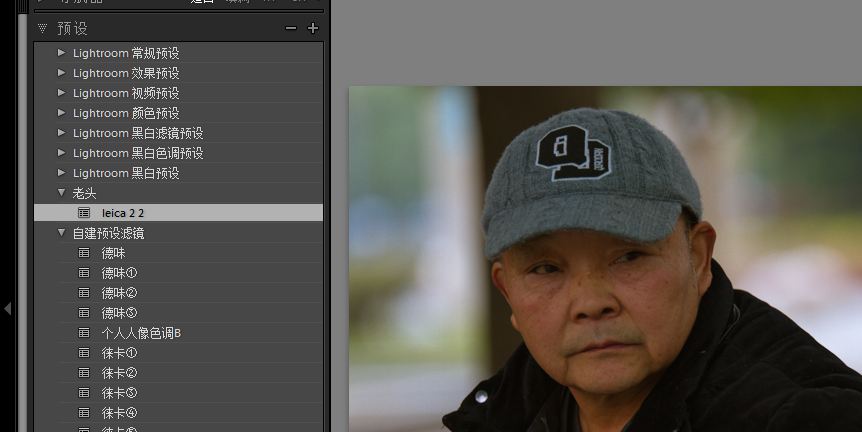Expand the Lightroom 常规预设 folder
Image resolution: width=862 pixels, height=432 pixels.
point(62,53)
